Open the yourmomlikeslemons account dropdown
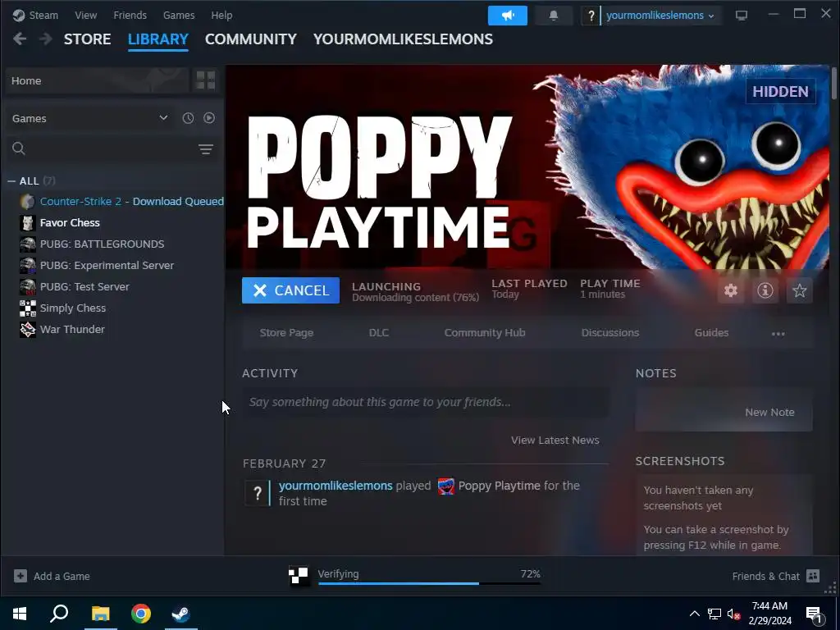This screenshot has height=630, width=840. point(660,16)
